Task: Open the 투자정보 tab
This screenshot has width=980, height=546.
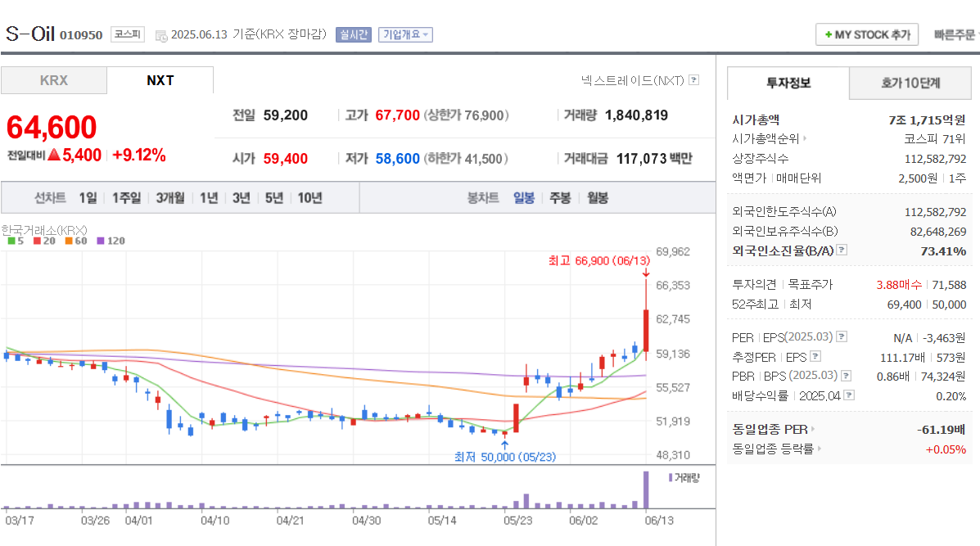Action: pyautogui.click(x=788, y=83)
